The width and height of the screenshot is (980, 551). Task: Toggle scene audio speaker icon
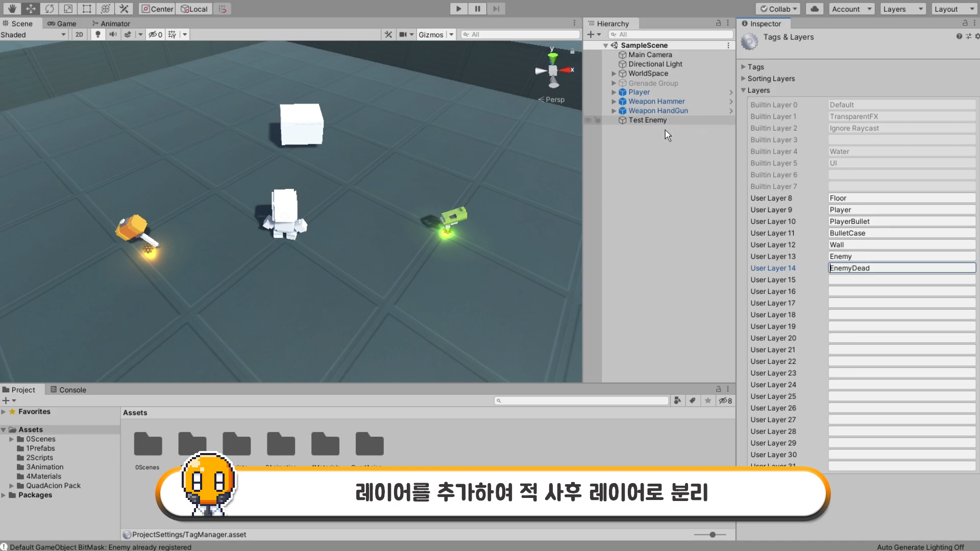[x=113, y=34]
